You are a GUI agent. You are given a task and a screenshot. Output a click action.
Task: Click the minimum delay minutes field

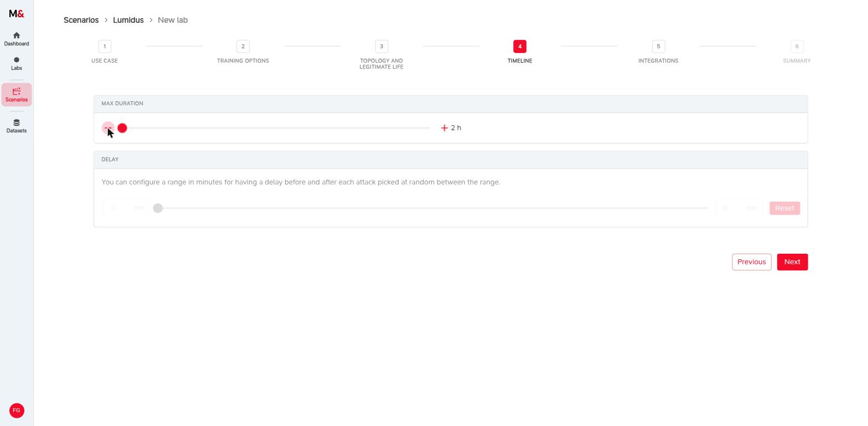[126, 208]
